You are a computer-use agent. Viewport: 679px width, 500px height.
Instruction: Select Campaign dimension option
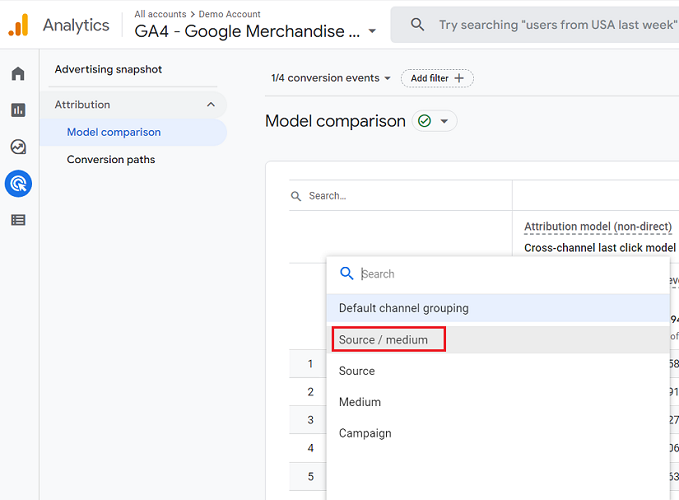pyautogui.click(x=498, y=433)
